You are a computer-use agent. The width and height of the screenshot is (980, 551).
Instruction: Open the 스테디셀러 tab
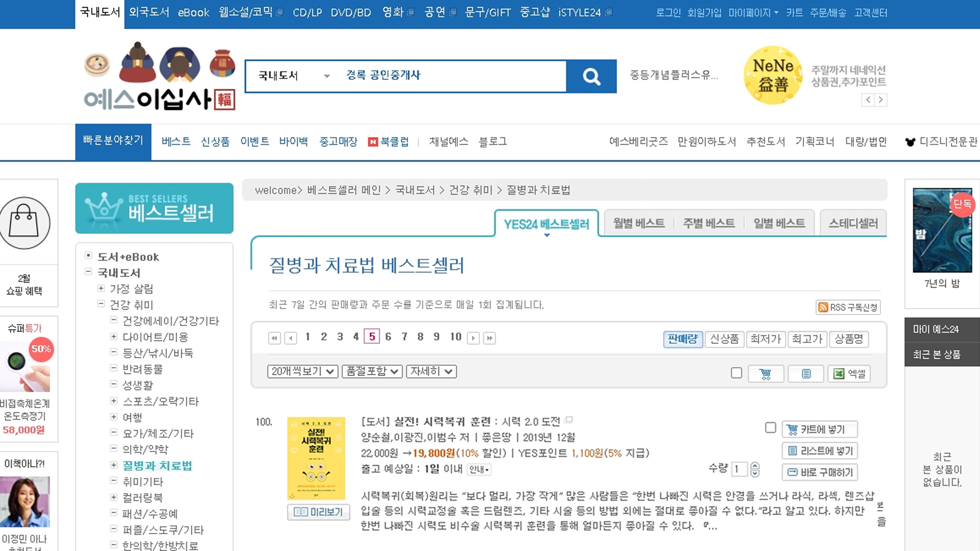tap(853, 223)
